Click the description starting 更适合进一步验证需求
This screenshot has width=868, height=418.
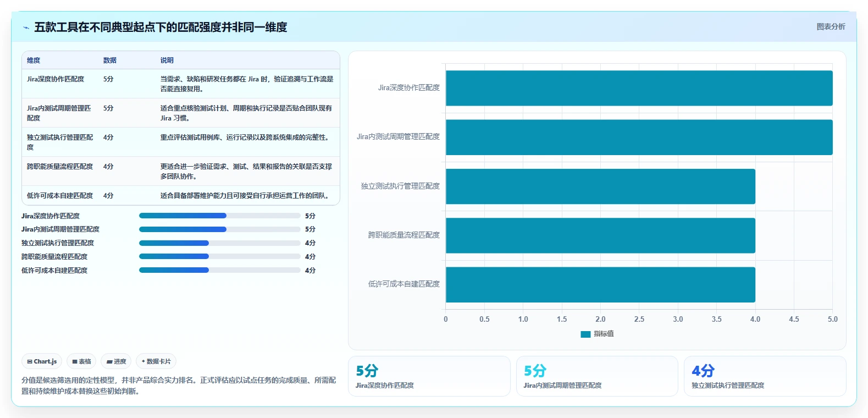[246, 172]
